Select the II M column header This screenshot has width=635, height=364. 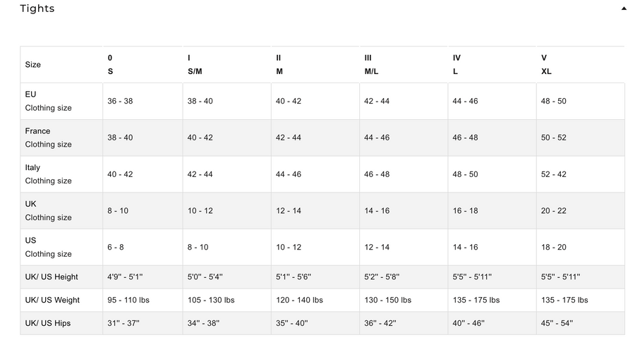click(279, 64)
